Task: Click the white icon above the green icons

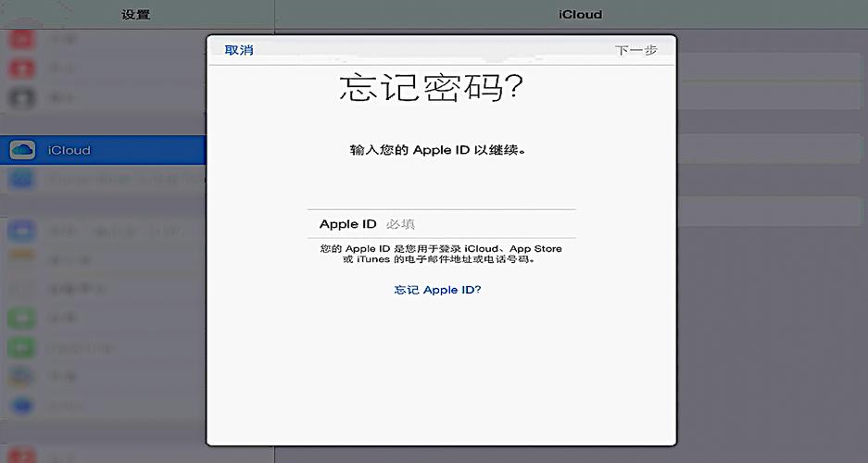Action: point(22,289)
